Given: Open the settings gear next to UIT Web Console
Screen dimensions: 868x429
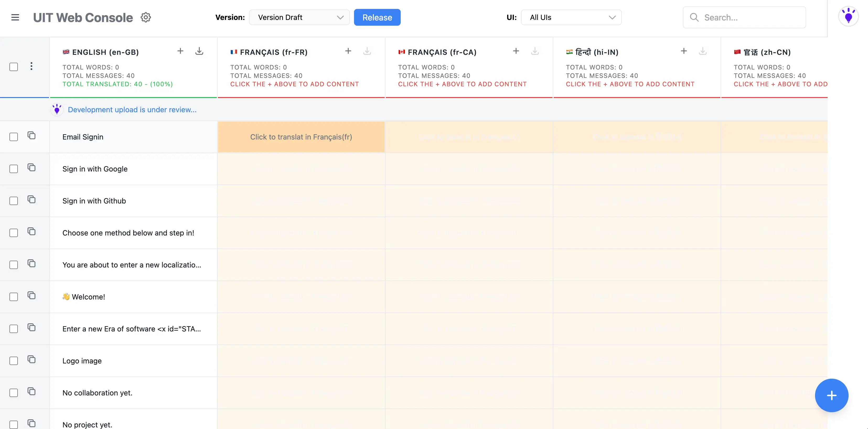Looking at the screenshot, I should (x=146, y=17).
